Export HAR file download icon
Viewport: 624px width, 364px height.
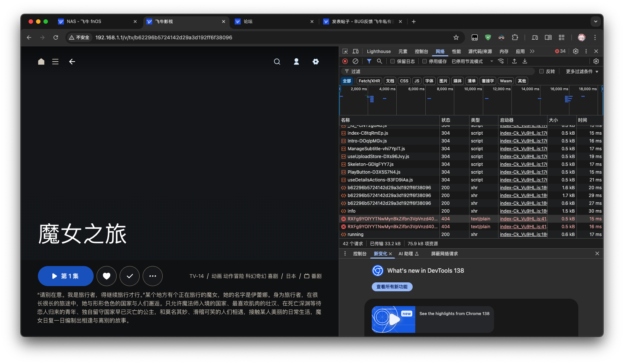[x=525, y=61]
